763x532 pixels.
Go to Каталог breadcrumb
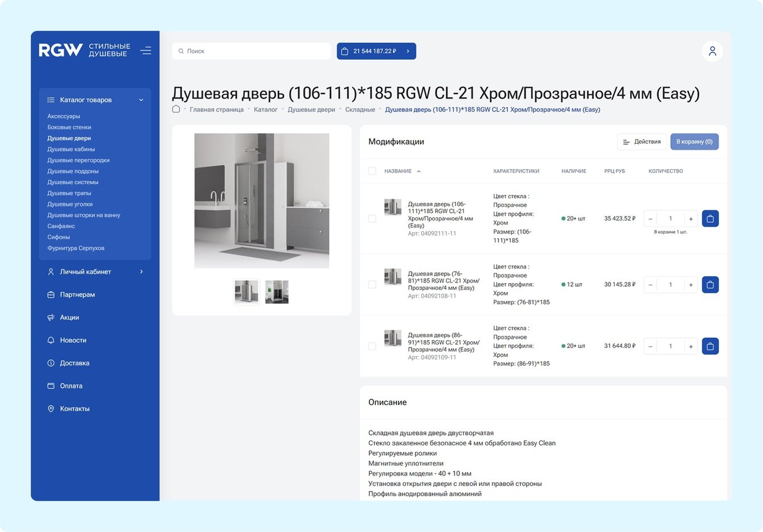click(266, 110)
